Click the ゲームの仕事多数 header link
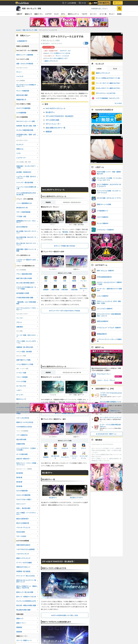This screenshot has height=644, width=138. pyautogui.click(x=69, y=3)
